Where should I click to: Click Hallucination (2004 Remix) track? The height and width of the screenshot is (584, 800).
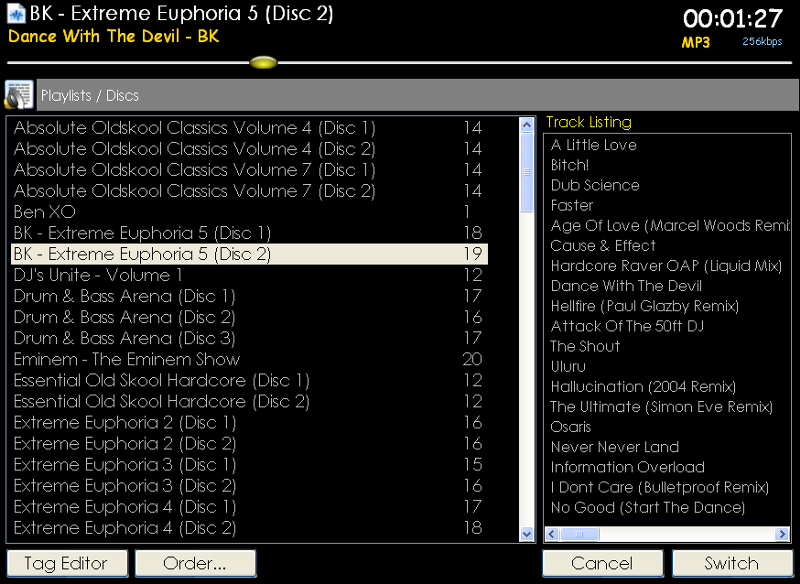click(x=643, y=387)
